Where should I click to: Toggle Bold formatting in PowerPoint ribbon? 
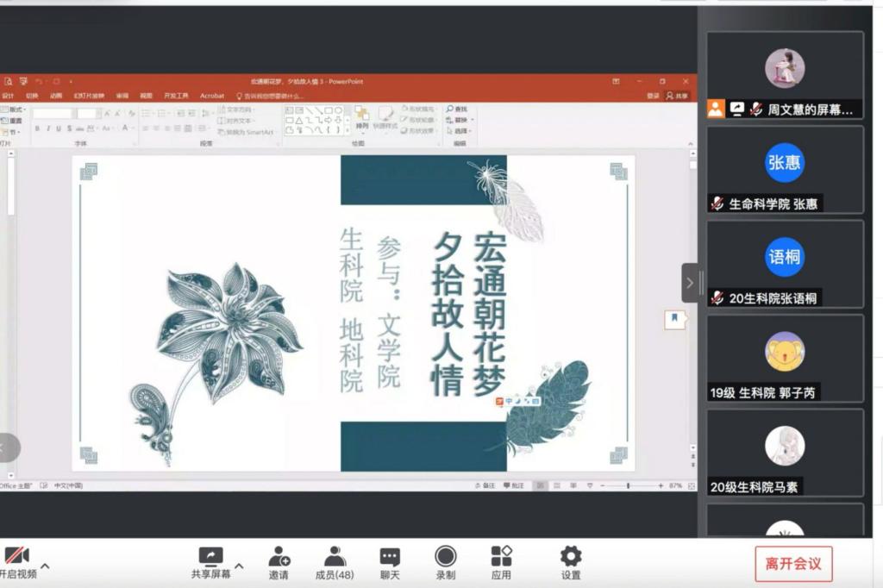click(x=37, y=128)
